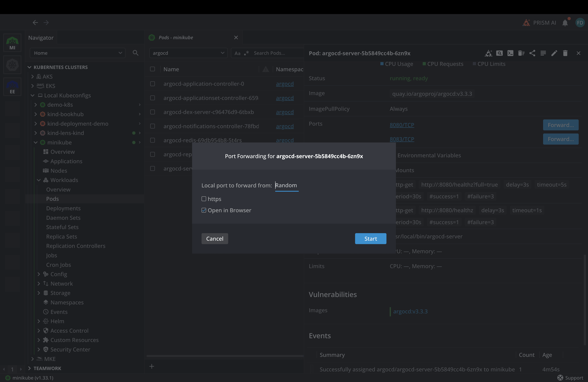Open pod shell terminal icon
This screenshot has height=382, width=588.
tap(510, 53)
